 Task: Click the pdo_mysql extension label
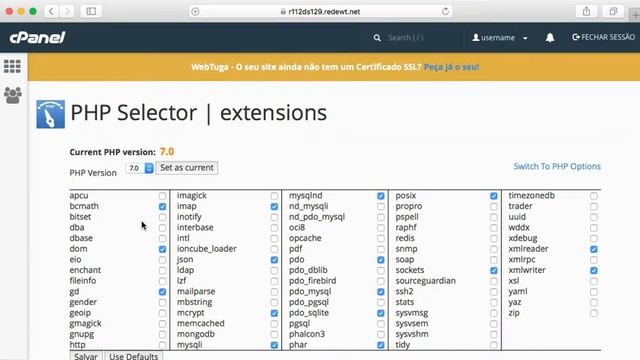pos(310,291)
